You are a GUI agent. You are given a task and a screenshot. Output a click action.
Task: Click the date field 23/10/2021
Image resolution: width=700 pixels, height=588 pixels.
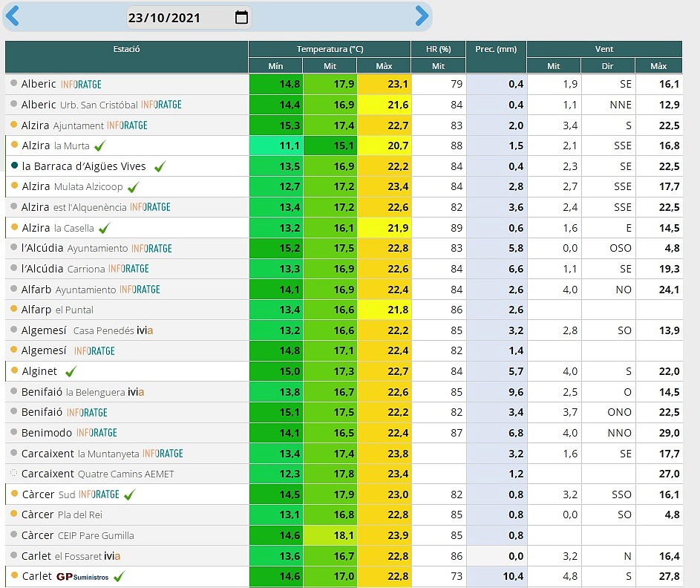click(x=189, y=17)
